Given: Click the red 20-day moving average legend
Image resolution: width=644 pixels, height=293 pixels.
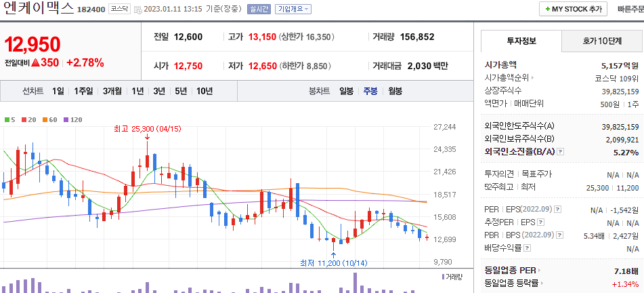Looking at the screenshot, I should point(28,120).
